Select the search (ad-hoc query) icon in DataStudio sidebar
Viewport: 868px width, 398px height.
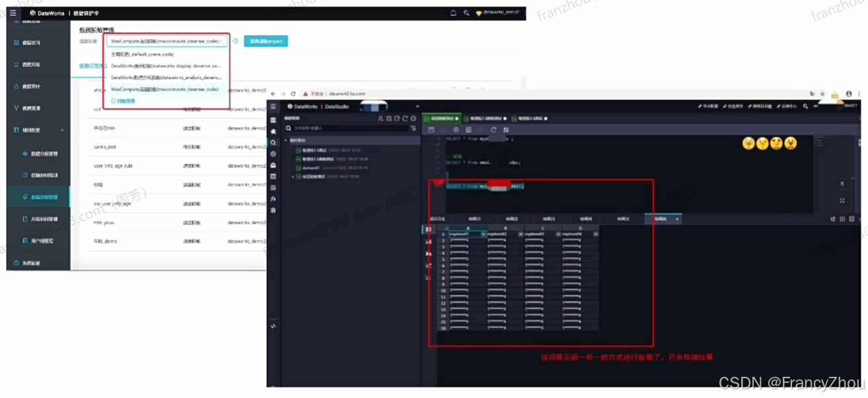click(x=273, y=142)
